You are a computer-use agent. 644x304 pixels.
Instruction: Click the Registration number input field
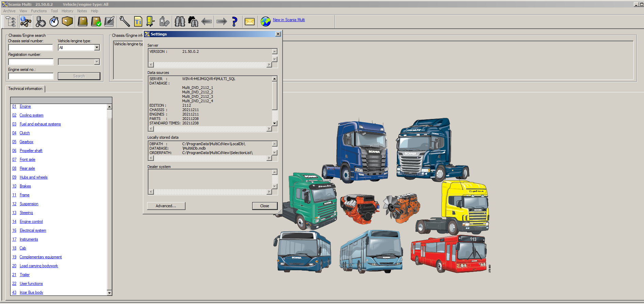pyautogui.click(x=31, y=62)
